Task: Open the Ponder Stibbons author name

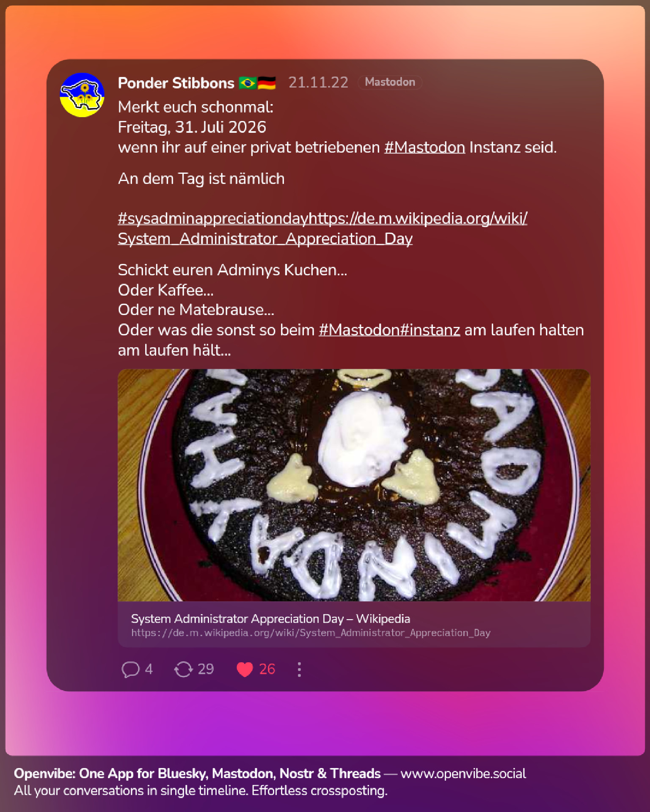Action: click(x=176, y=83)
